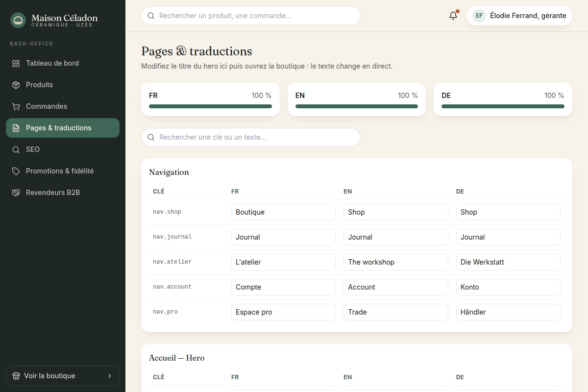Edit the 'Konto' DE field
The height and width of the screenshot is (392, 588).
(x=508, y=287)
